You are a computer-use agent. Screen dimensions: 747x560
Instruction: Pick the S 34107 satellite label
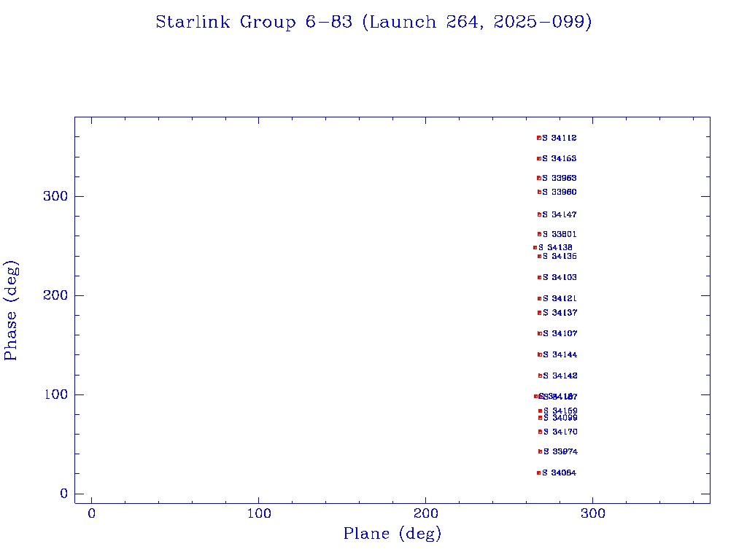[560, 334]
